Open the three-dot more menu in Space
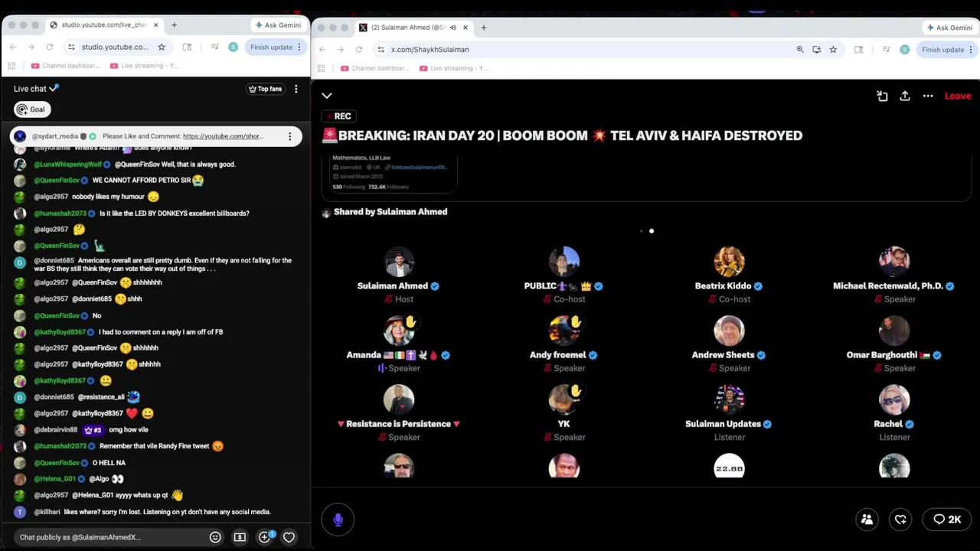 (x=928, y=96)
